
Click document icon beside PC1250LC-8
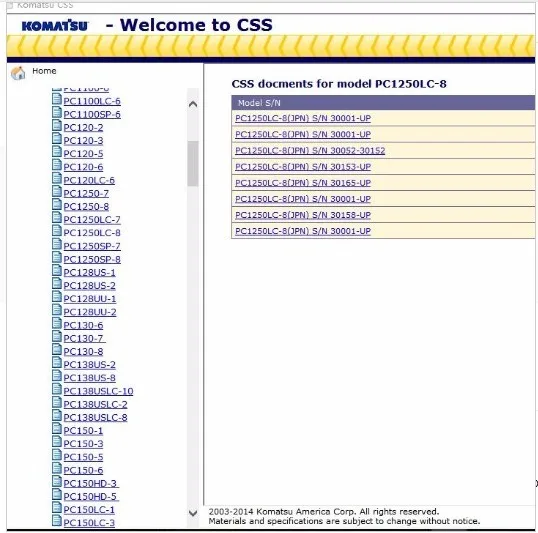coord(57,231)
